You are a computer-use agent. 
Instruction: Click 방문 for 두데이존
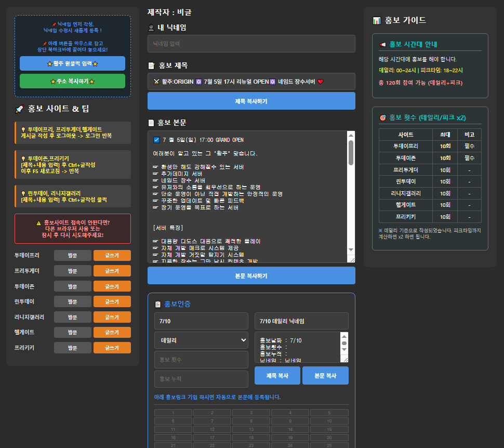(73, 286)
